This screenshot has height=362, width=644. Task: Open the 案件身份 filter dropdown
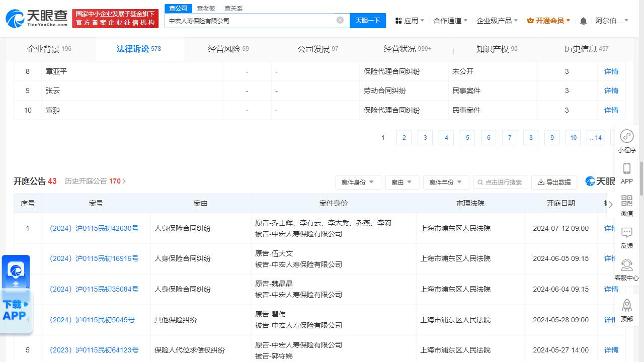(x=358, y=182)
